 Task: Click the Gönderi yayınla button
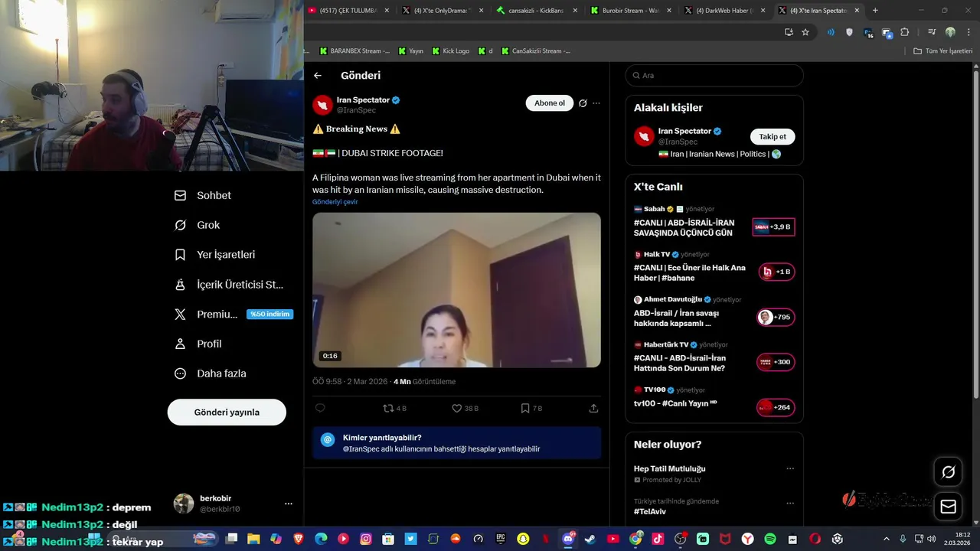click(227, 412)
